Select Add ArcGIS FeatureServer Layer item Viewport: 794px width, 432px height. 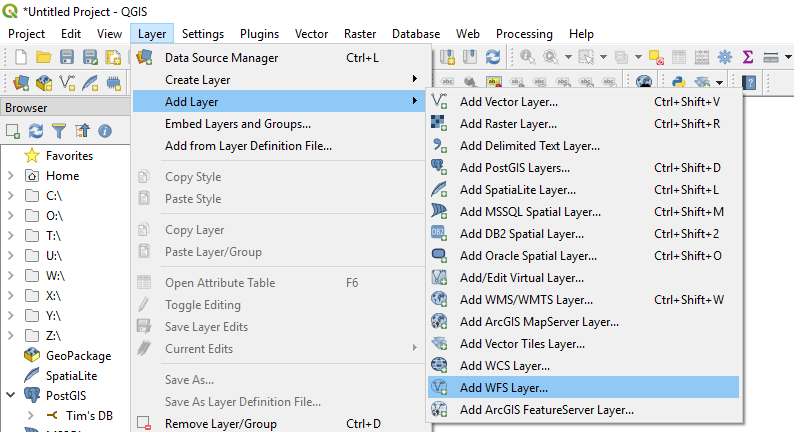pyautogui.click(x=583, y=410)
